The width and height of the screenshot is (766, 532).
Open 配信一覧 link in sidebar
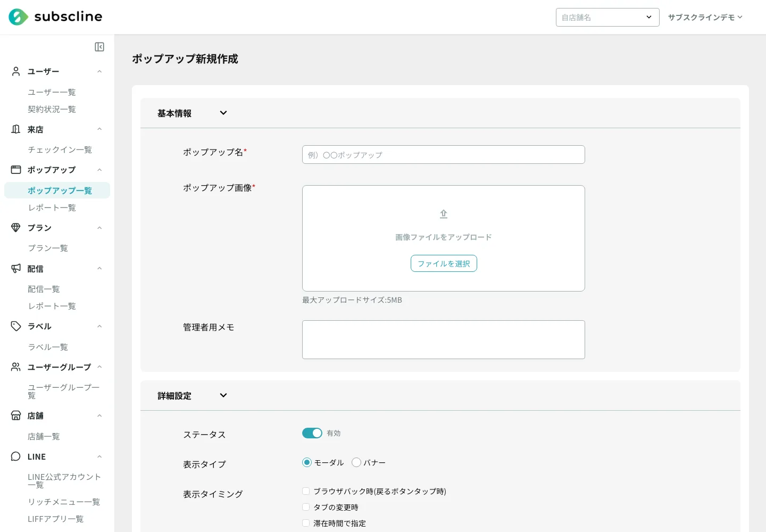(44, 289)
